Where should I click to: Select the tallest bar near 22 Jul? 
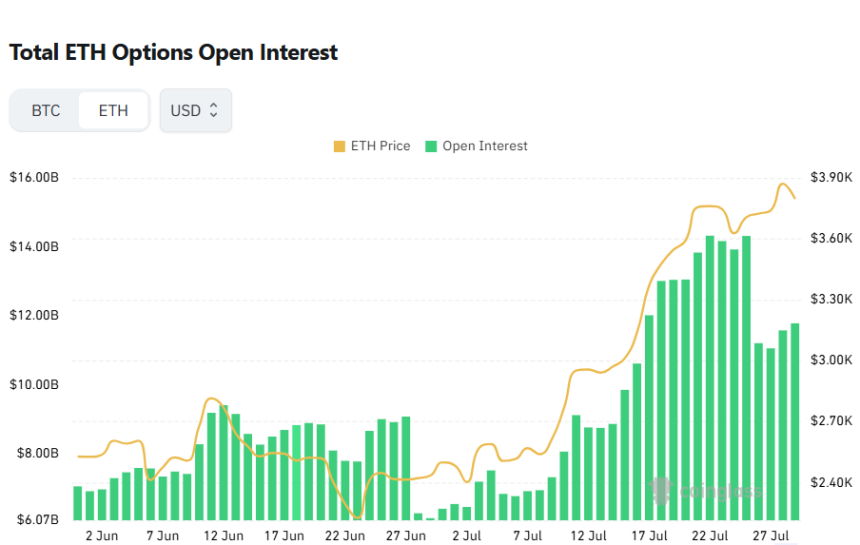pyautogui.click(x=710, y=378)
